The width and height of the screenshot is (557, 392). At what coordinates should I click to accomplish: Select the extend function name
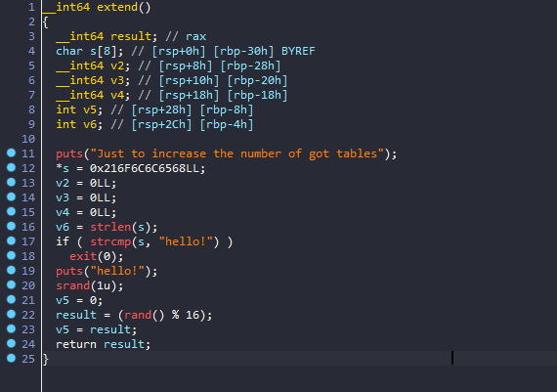pos(117,7)
